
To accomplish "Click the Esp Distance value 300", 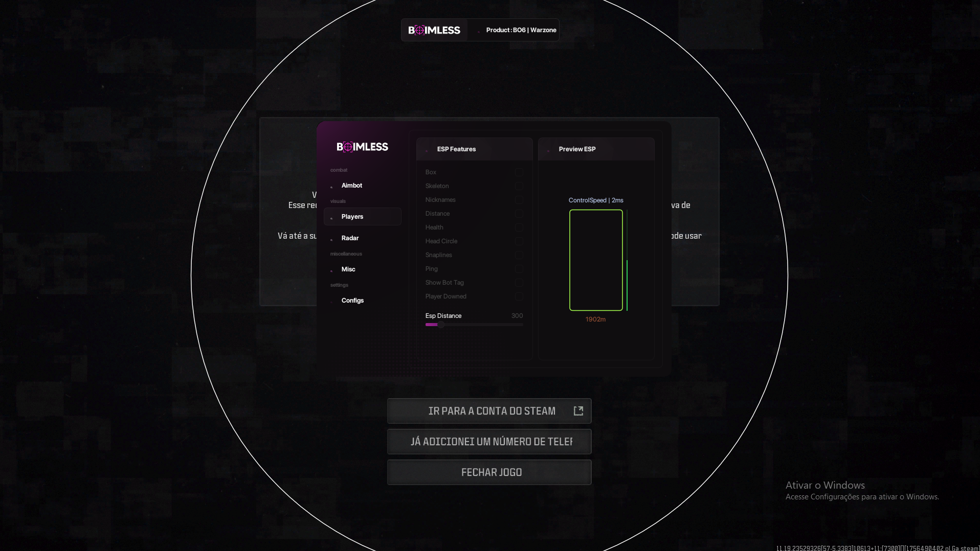I will coord(517,316).
